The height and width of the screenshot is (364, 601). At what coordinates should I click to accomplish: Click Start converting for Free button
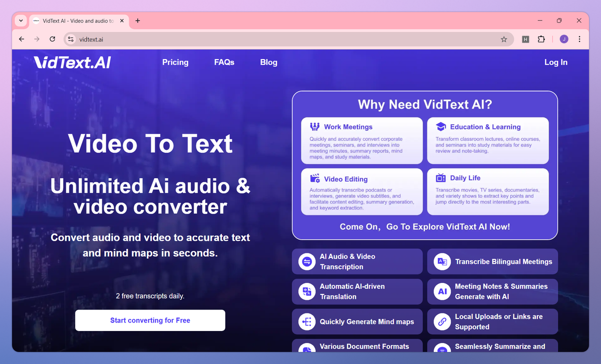(150, 320)
